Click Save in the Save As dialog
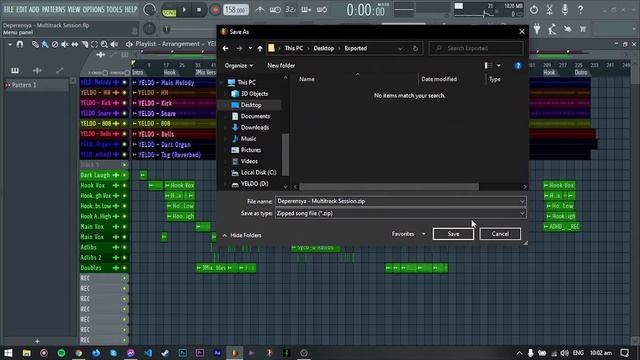 (x=453, y=234)
